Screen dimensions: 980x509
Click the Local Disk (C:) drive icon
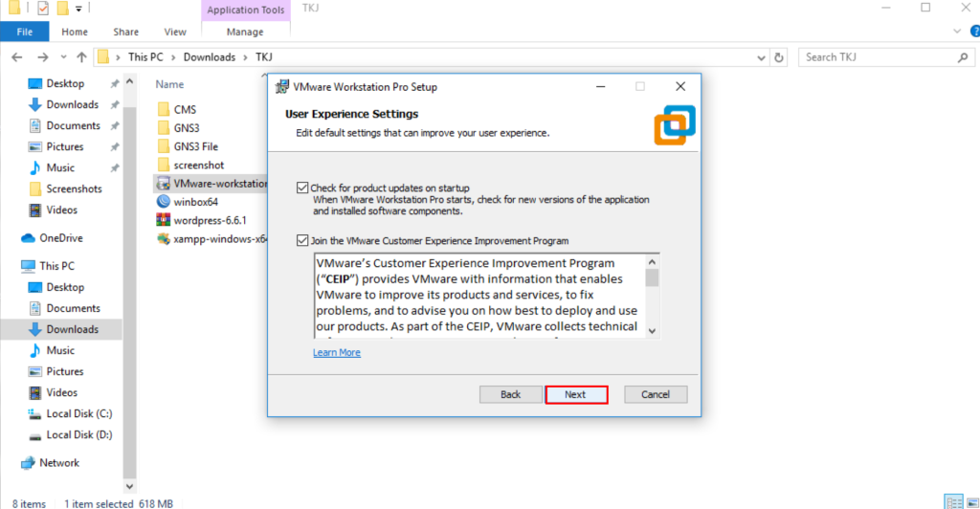pos(34,413)
